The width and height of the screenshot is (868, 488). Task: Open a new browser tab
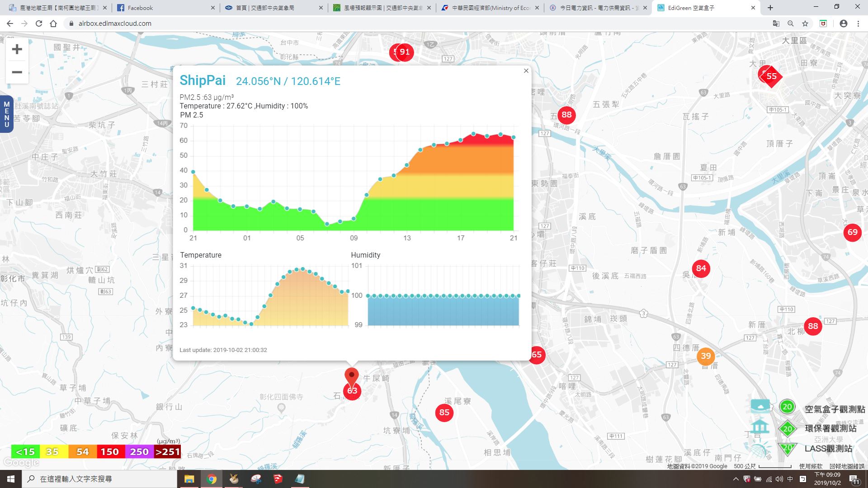pyautogui.click(x=770, y=8)
